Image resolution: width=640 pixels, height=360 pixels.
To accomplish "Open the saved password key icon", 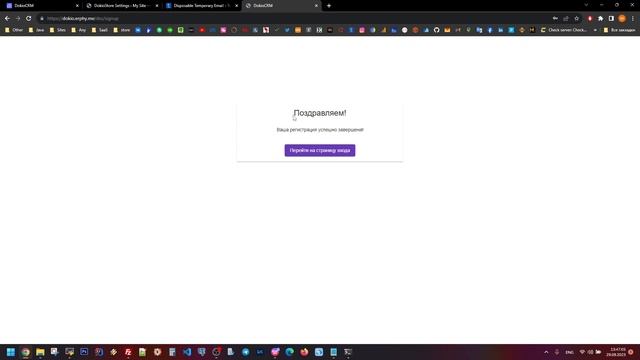I will [x=555, y=18].
